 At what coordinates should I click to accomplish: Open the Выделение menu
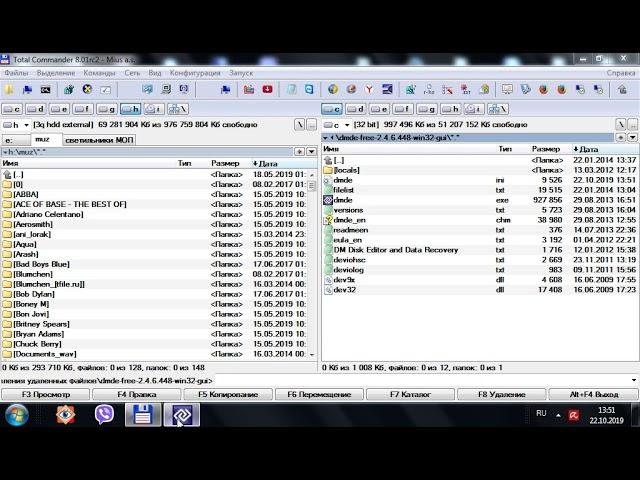(56, 73)
